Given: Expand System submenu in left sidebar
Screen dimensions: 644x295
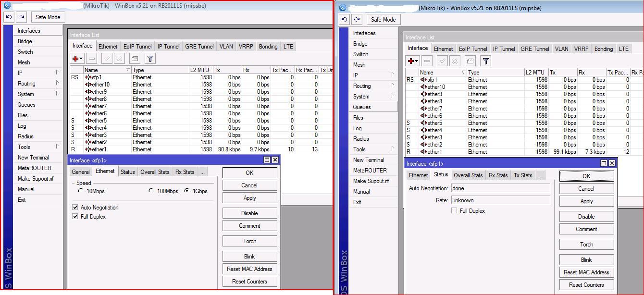Looking at the screenshot, I should [57, 94].
